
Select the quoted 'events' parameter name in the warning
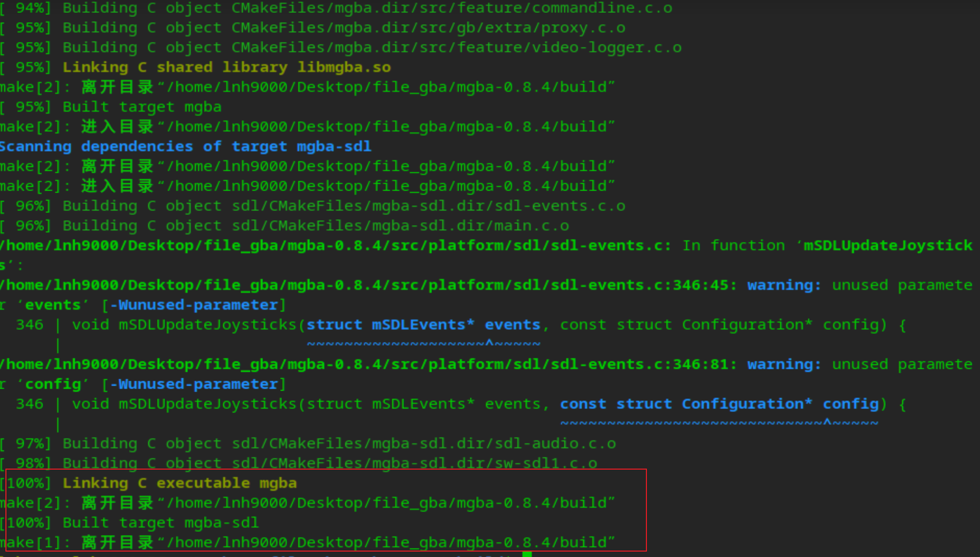(52, 305)
